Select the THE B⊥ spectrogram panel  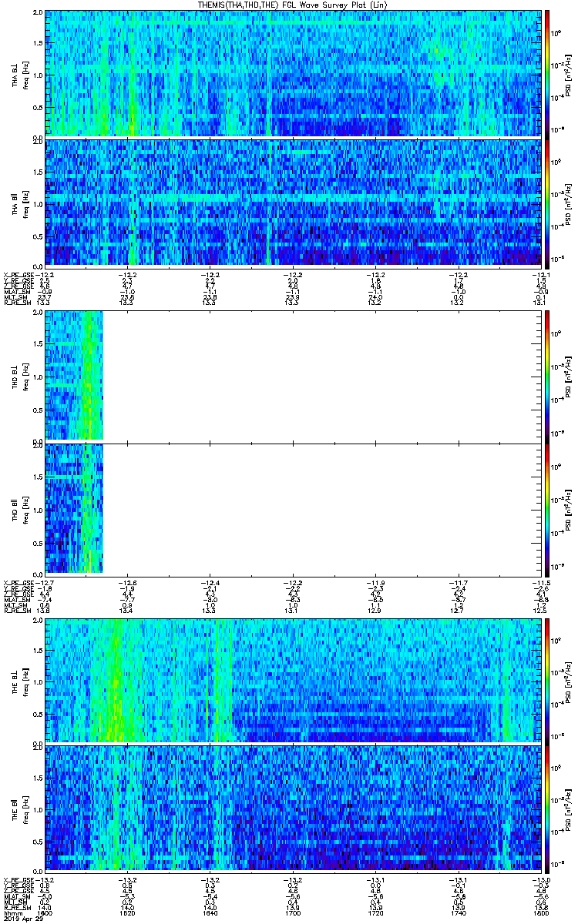pyautogui.click(x=292, y=681)
